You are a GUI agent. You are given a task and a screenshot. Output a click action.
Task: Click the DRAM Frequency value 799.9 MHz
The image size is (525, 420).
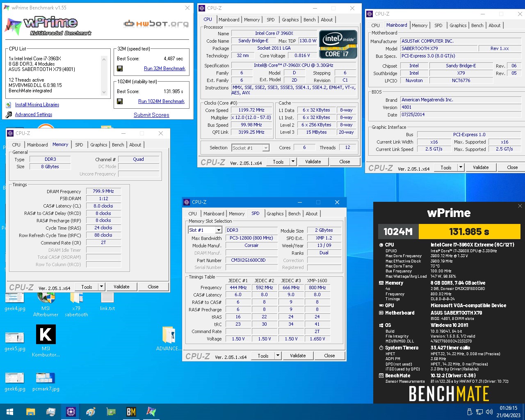tap(103, 191)
